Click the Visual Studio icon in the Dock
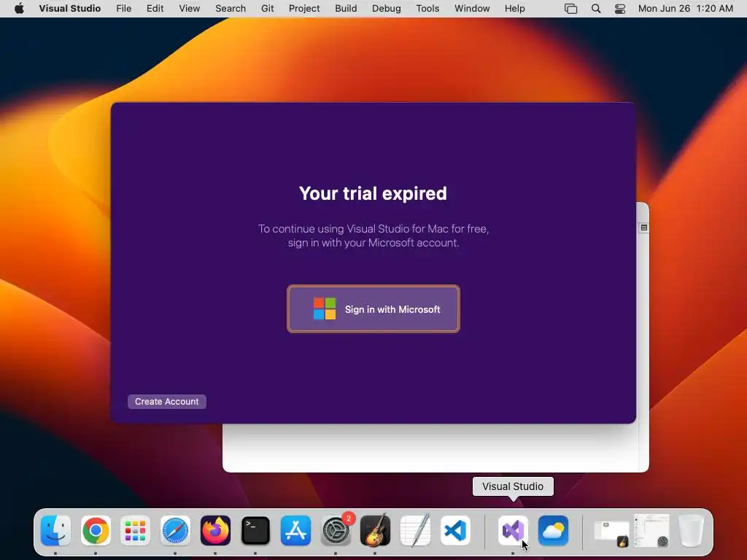The width and height of the screenshot is (747, 560). pos(513,531)
